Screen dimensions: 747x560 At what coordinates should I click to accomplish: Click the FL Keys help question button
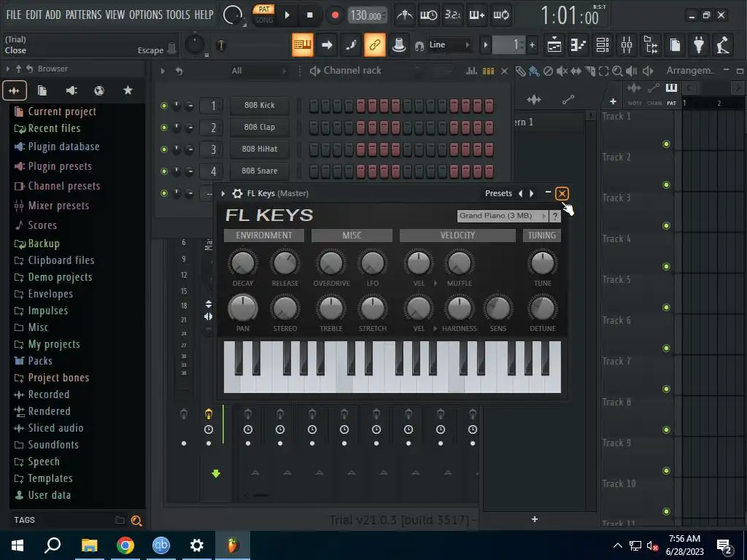[x=555, y=216]
